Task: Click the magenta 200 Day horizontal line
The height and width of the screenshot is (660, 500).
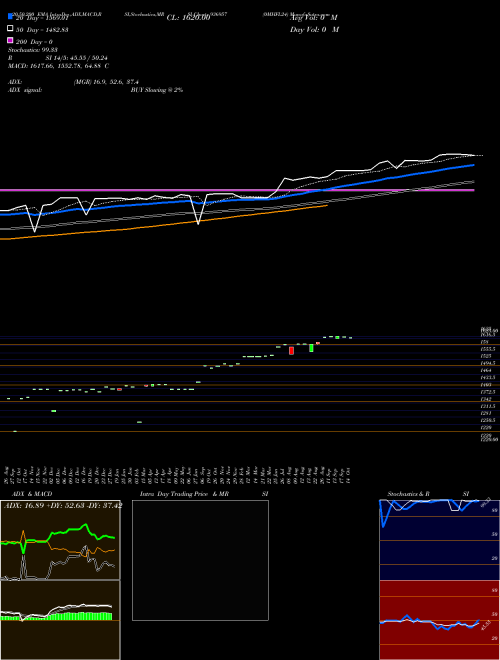Action: pos(237,190)
